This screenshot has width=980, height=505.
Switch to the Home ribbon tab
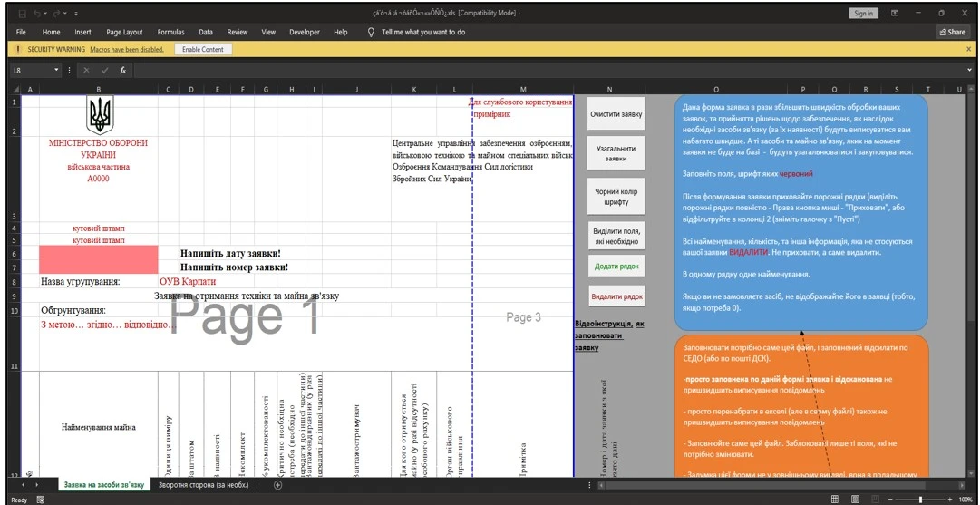[52, 32]
